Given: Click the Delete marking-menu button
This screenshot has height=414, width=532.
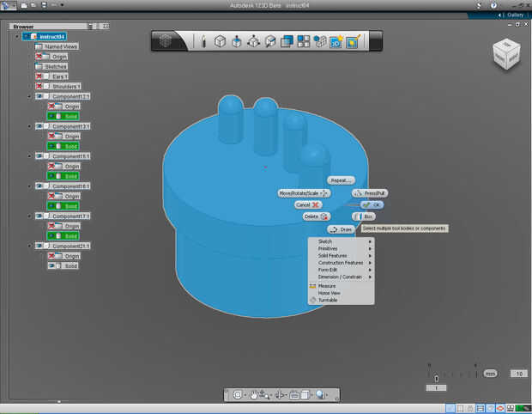Looking at the screenshot, I should point(317,216).
